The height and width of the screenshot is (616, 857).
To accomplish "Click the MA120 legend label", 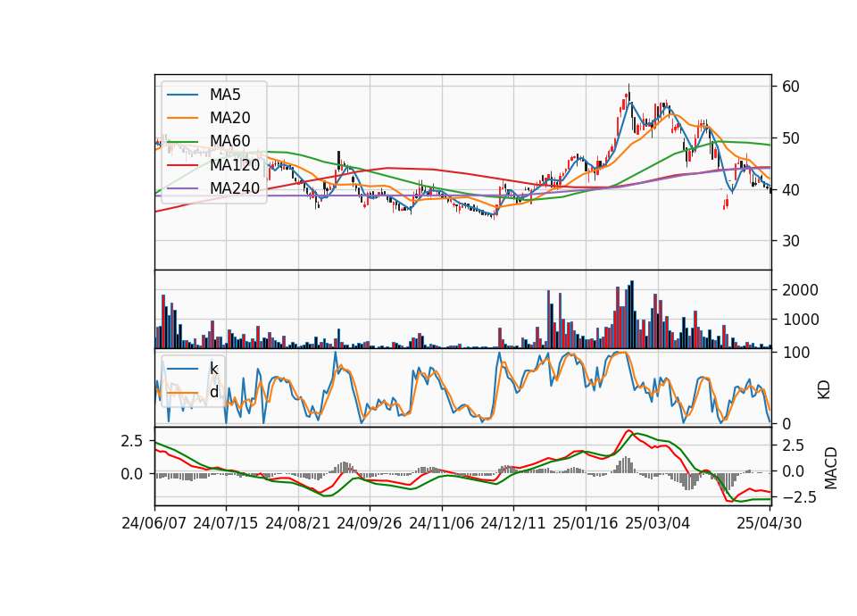I will tap(235, 165).
